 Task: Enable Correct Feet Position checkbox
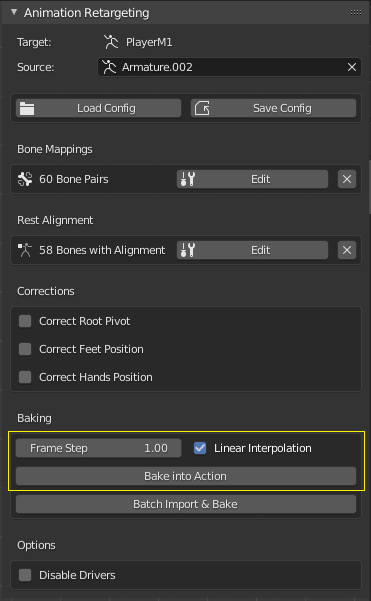(x=25, y=349)
